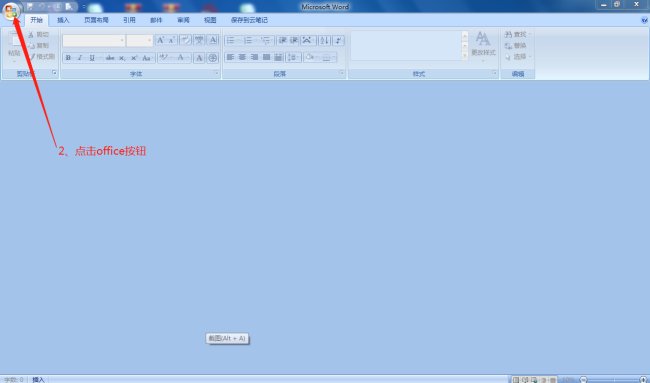Toggle Bold formatting
Image resolution: width=650 pixels, height=383 pixels.
tap(68, 58)
